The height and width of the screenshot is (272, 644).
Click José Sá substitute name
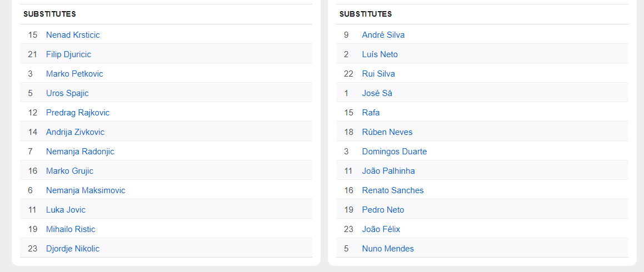click(x=377, y=93)
